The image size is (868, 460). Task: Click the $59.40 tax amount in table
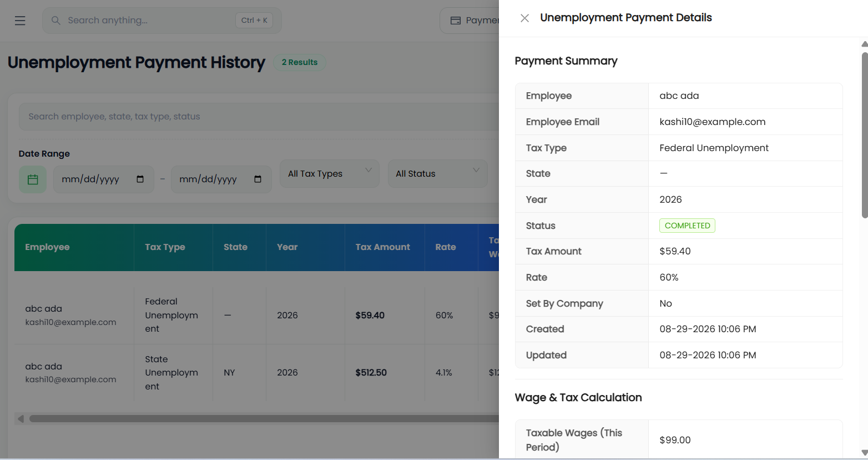370,316
